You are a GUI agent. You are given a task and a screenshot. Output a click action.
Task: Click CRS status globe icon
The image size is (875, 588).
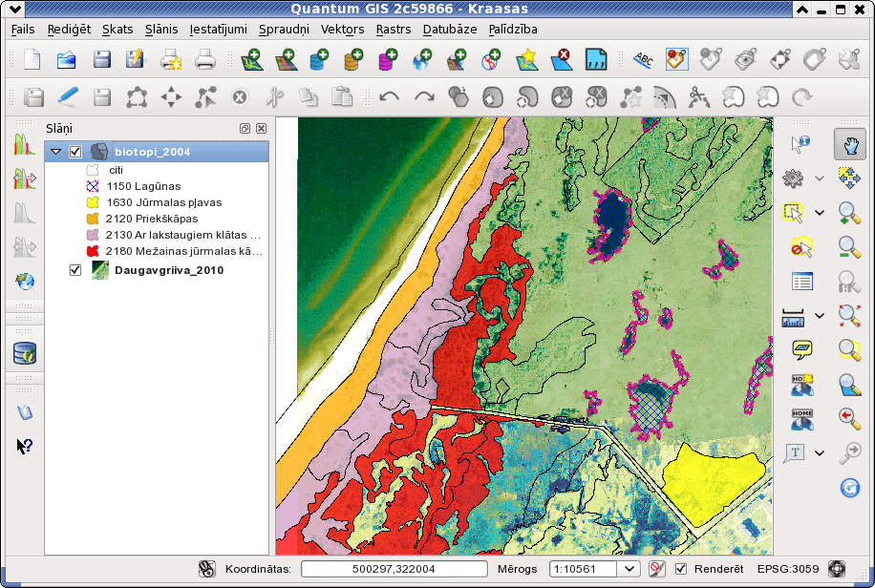click(837, 569)
